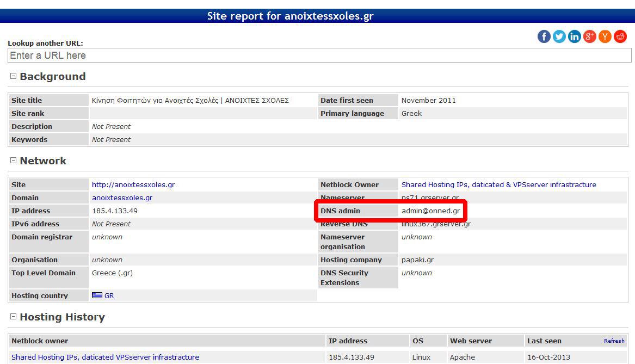Click the 'Lookup another URL:' label
Screen dimensions: 635x364
[x=45, y=44]
